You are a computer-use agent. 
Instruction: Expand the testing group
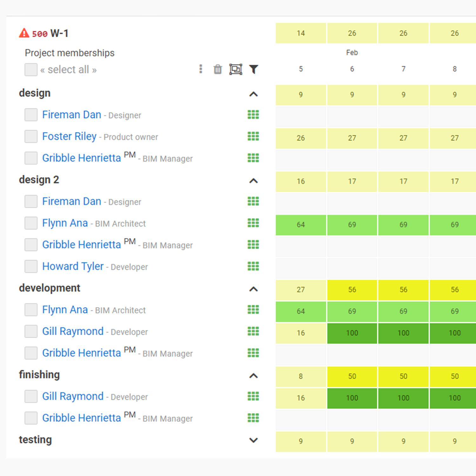click(x=254, y=440)
